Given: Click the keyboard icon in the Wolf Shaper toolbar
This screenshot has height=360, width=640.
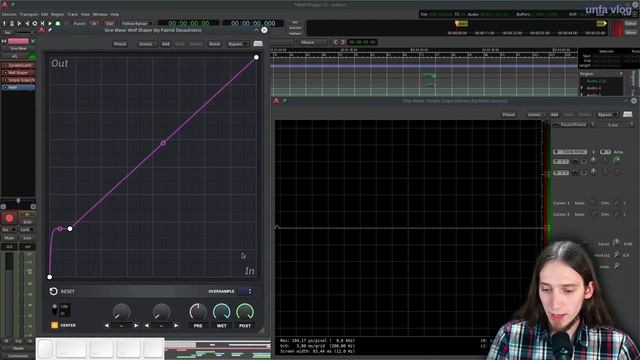Looking at the screenshot, I should [258, 44].
